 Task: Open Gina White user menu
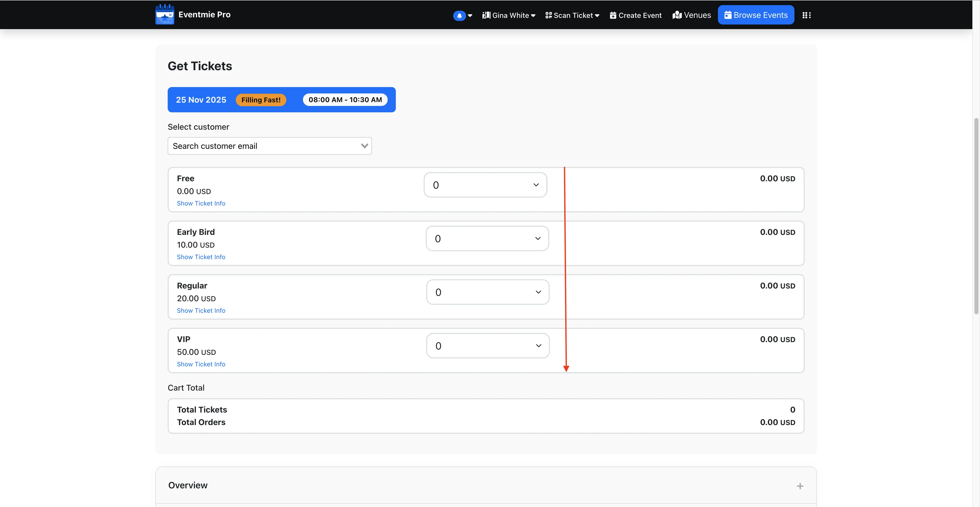point(509,15)
